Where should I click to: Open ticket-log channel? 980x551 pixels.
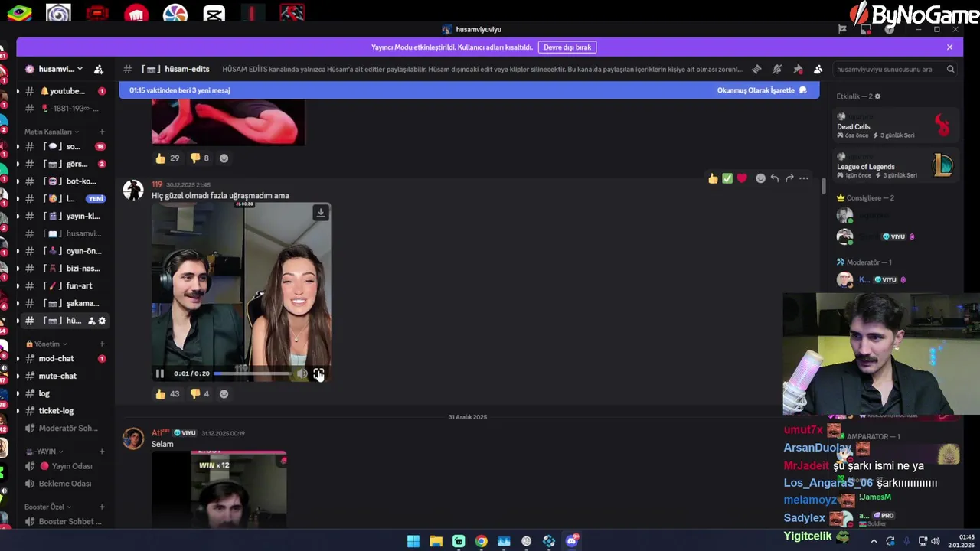pos(65,411)
